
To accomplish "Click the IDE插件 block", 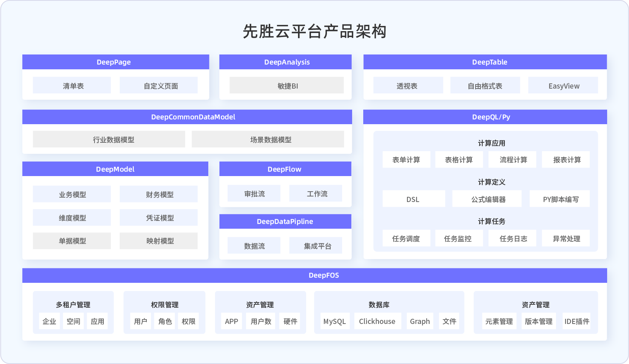I will [576, 321].
